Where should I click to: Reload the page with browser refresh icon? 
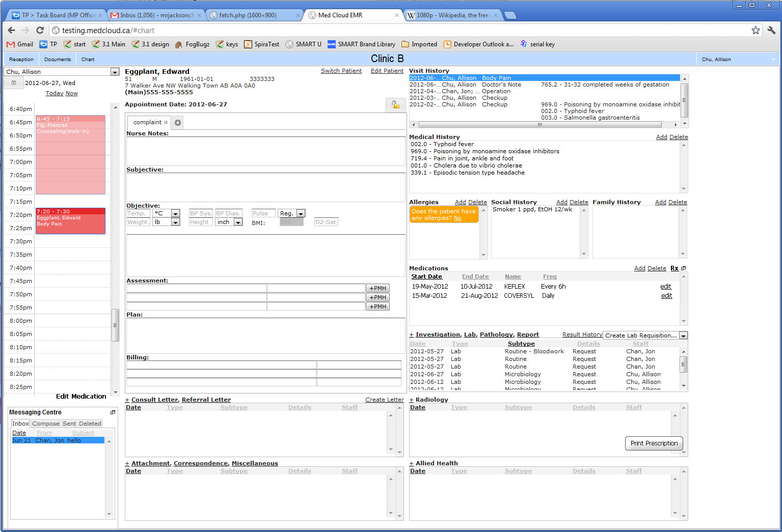(40, 30)
